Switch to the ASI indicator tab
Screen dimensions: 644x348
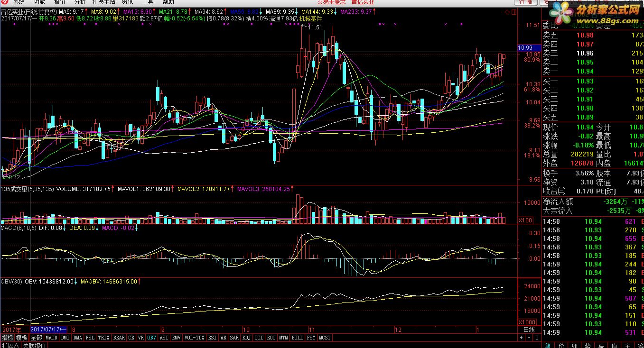pyautogui.click(x=164, y=338)
